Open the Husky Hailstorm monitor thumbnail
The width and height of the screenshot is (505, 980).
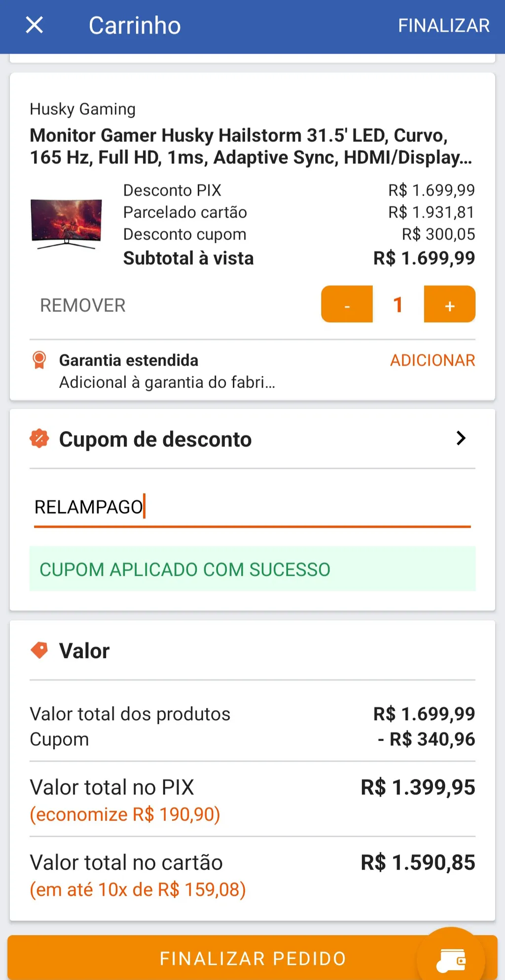(66, 224)
